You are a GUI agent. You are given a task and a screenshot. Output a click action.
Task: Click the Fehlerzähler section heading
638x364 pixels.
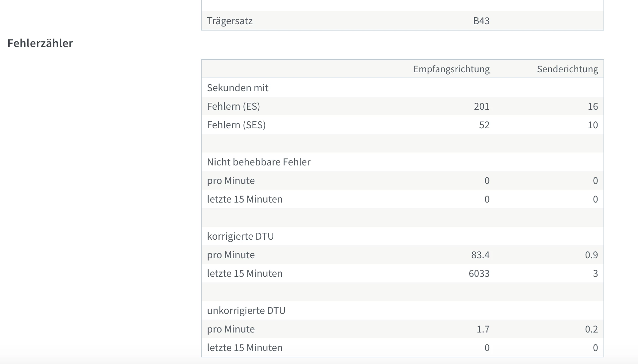pyautogui.click(x=40, y=43)
